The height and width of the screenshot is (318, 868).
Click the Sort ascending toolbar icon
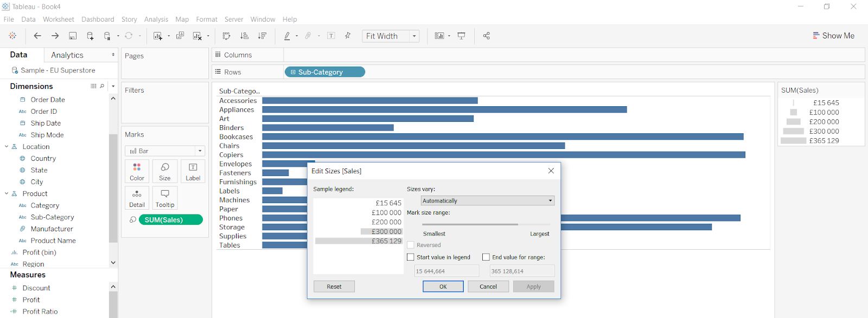[244, 36]
